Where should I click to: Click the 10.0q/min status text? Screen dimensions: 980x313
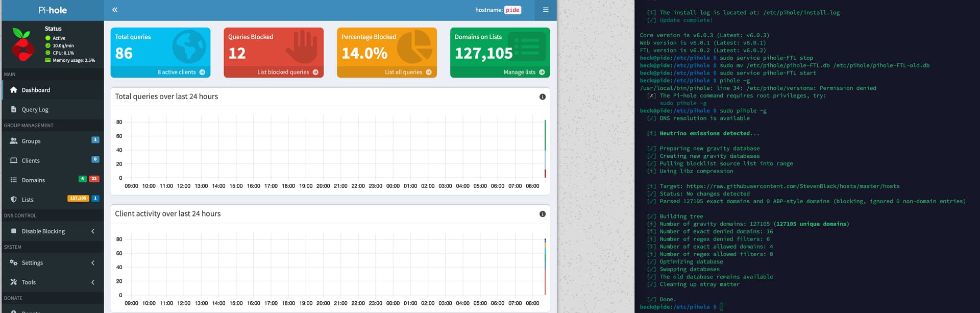[x=63, y=45]
